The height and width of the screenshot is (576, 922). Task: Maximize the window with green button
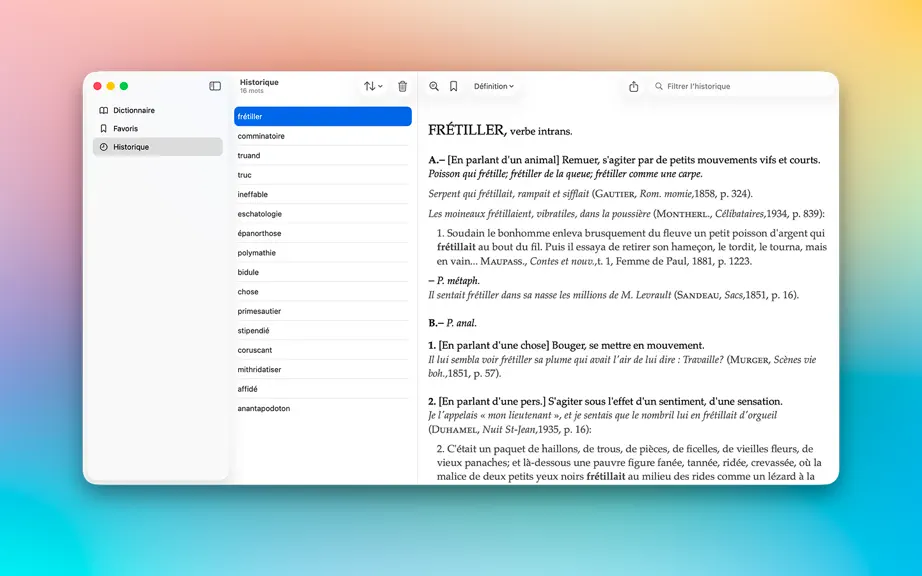(x=123, y=86)
